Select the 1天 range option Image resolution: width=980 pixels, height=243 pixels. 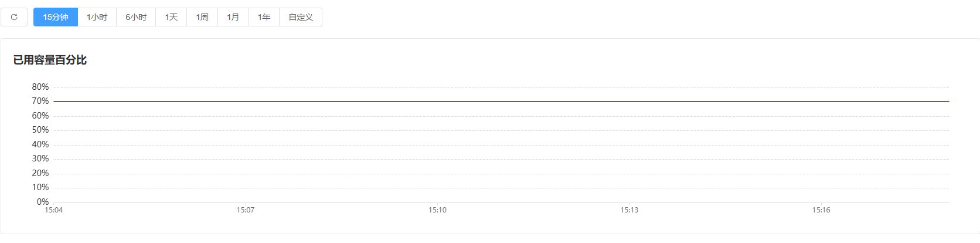click(x=171, y=17)
